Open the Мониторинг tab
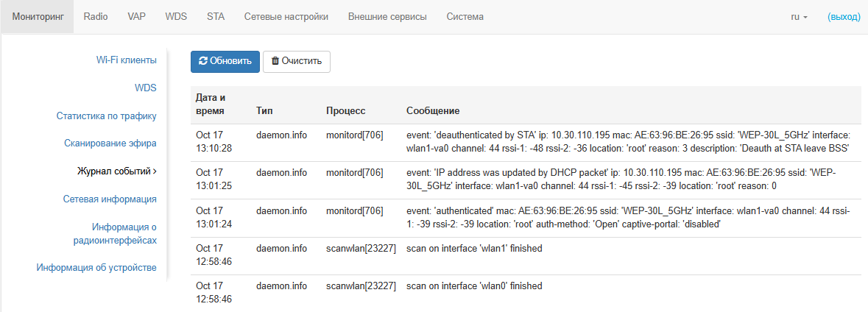The image size is (868, 312). (x=38, y=17)
